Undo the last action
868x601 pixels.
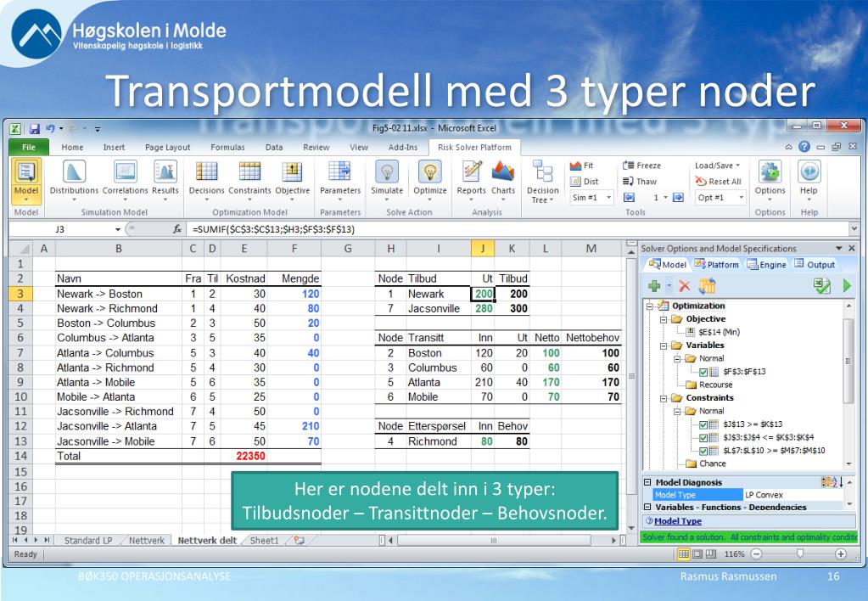click(50, 129)
